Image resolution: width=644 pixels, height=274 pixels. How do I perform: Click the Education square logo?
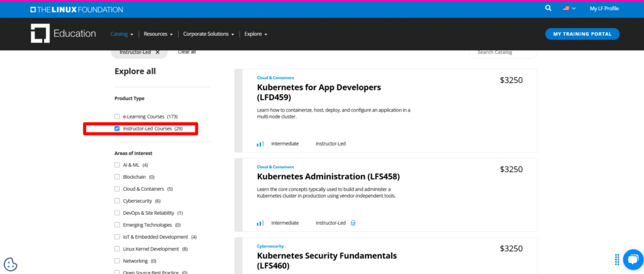40,33
